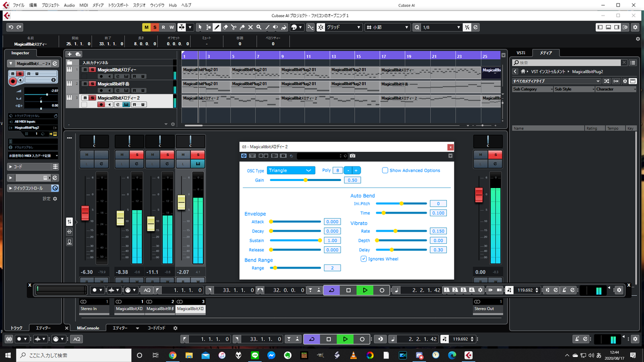
Task: Open the Sub Category filter dropdown
Action: 532,89
